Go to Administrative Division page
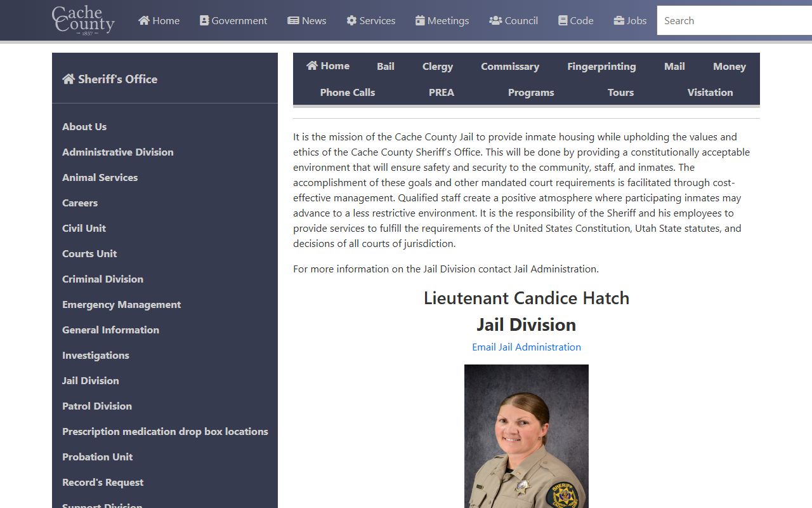This screenshot has height=508, width=812. pos(118,152)
